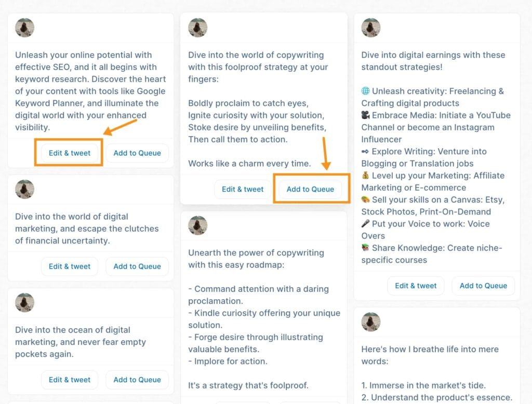The width and height of the screenshot is (532, 404).
Task: Select the highlighted Add to Queue on the copywriting strategy post
Action: [311, 189]
